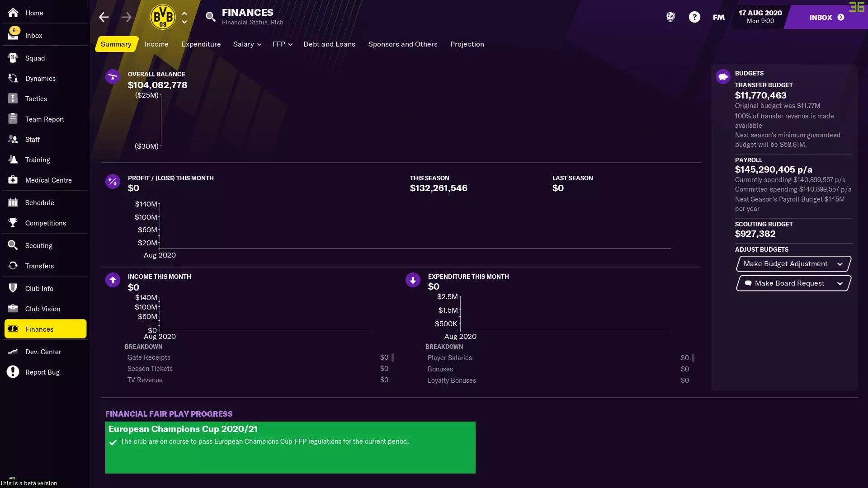Open the help question mark icon
Viewport: 868px width, 488px height.
pyautogui.click(x=694, y=17)
